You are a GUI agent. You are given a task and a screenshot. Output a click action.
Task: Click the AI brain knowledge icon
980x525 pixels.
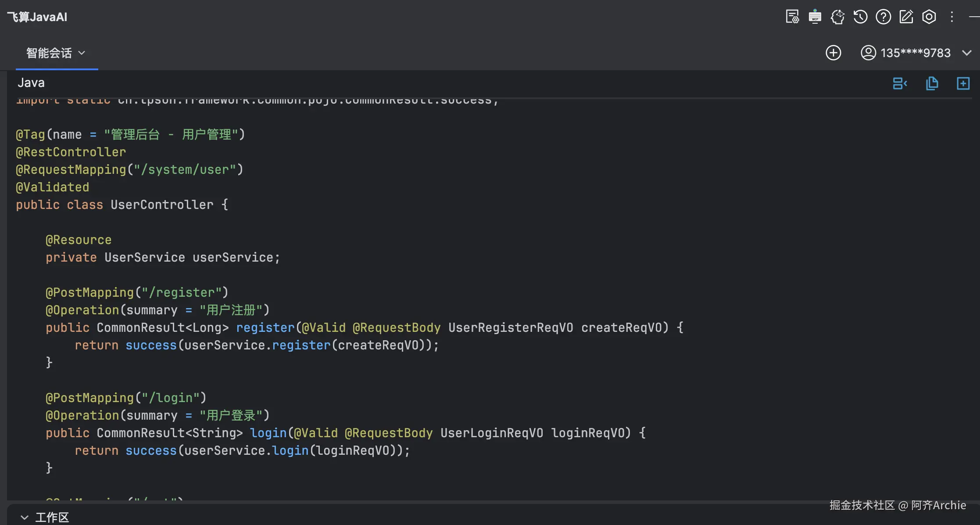coord(837,17)
